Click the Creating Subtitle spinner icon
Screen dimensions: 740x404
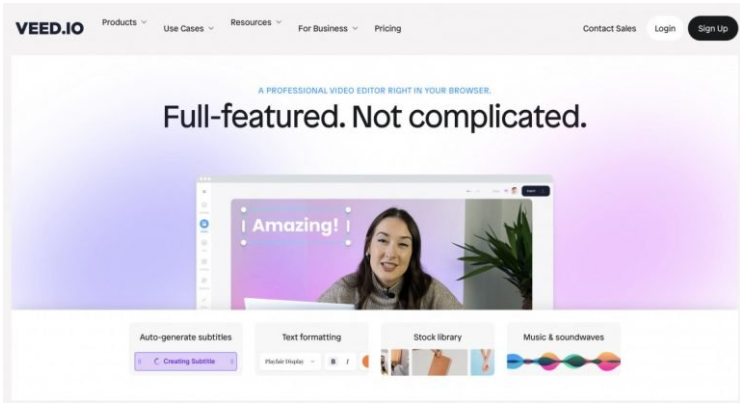pos(157,362)
